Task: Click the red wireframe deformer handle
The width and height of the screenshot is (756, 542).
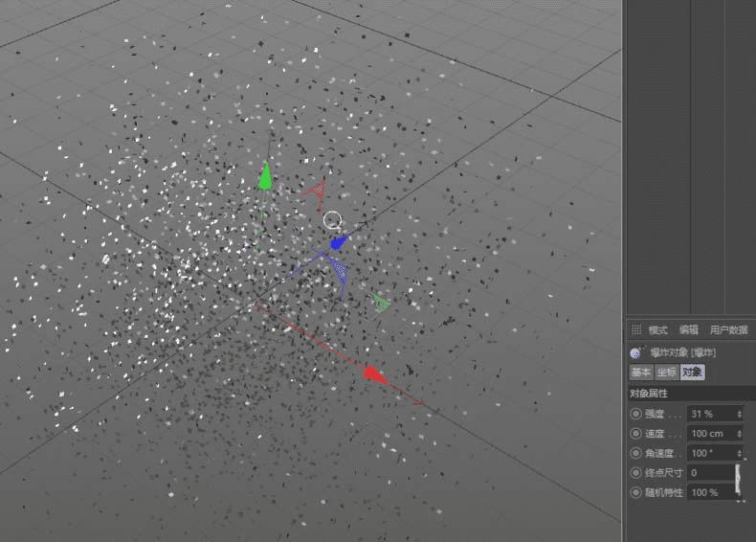Action: tap(317, 192)
